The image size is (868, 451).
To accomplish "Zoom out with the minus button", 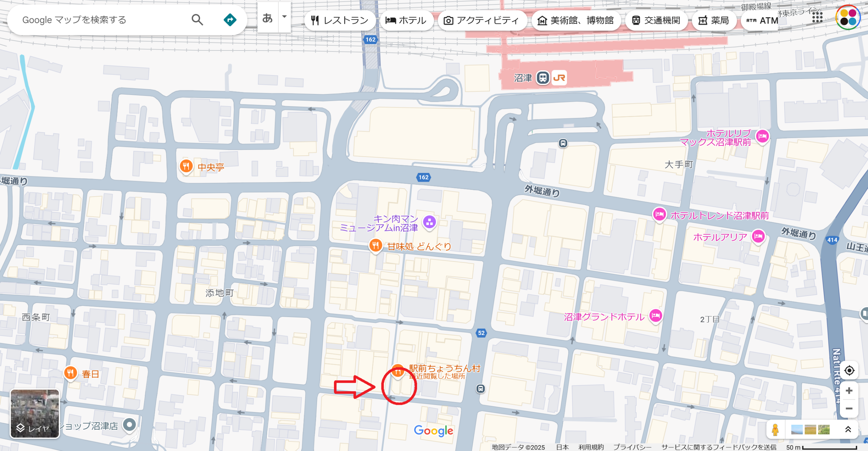I will coord(849,409).
